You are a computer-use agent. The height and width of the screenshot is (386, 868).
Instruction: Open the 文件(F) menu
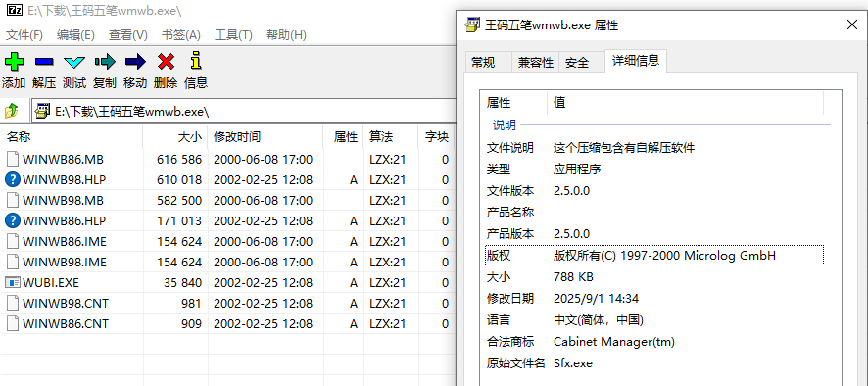click(x=24, y=35)
